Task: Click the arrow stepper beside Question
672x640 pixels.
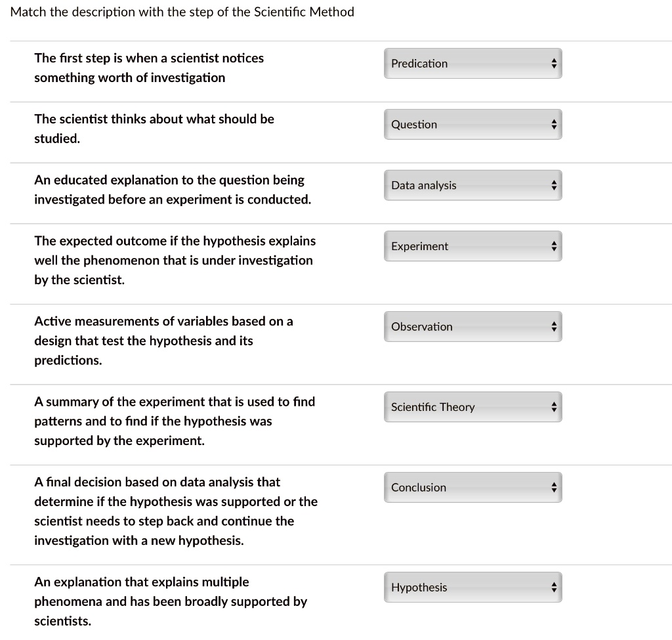Action: tap(555, 124)
